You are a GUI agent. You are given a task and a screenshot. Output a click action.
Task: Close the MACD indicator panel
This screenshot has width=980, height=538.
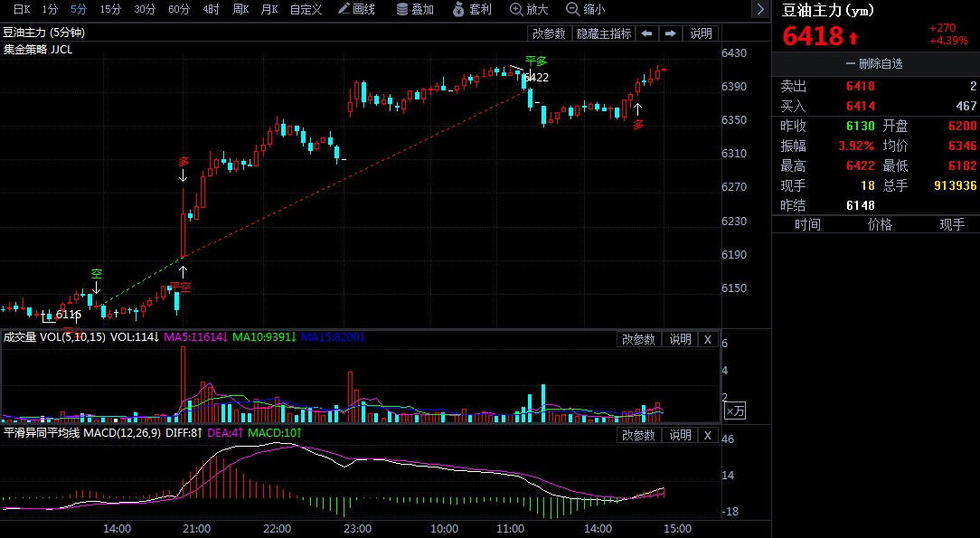[708, 435]
